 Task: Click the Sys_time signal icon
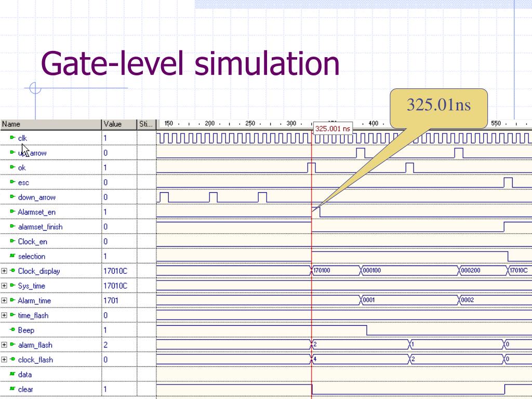(x=12, y=285)
